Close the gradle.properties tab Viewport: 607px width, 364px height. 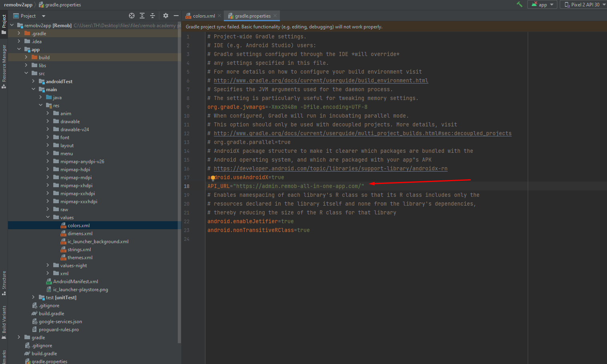[x=275, y=16]
